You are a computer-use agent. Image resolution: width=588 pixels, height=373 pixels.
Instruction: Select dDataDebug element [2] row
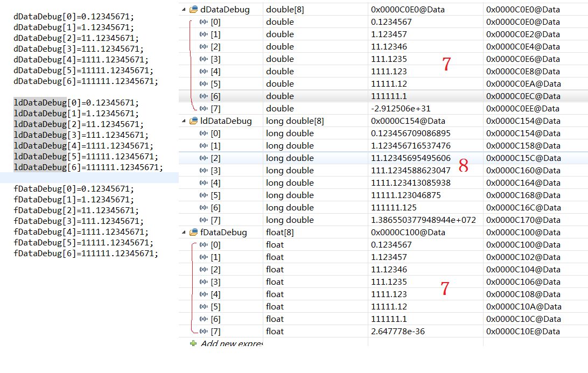pyautogui.click(x=383, y=46)
